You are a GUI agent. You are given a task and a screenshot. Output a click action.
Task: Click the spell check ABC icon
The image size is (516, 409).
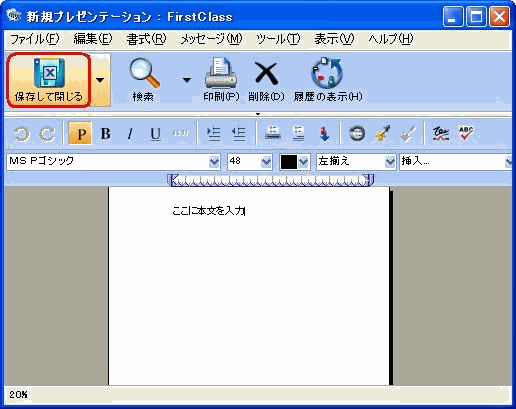click(466, 134)
